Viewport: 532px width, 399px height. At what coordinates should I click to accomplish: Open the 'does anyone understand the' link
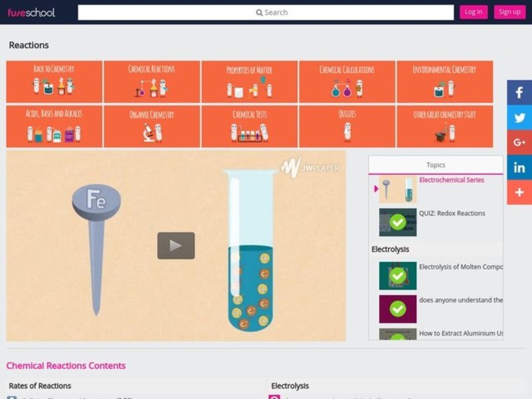pos(461,300)
